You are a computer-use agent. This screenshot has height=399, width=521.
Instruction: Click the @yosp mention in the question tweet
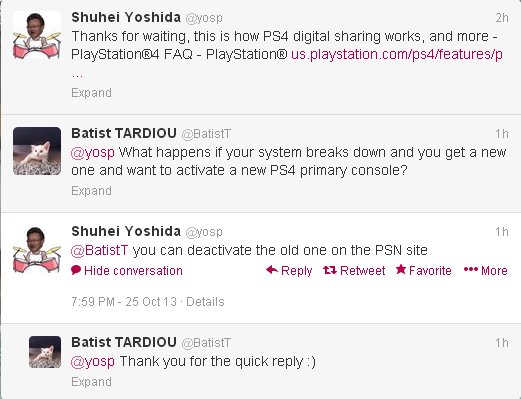coord(93,153)
